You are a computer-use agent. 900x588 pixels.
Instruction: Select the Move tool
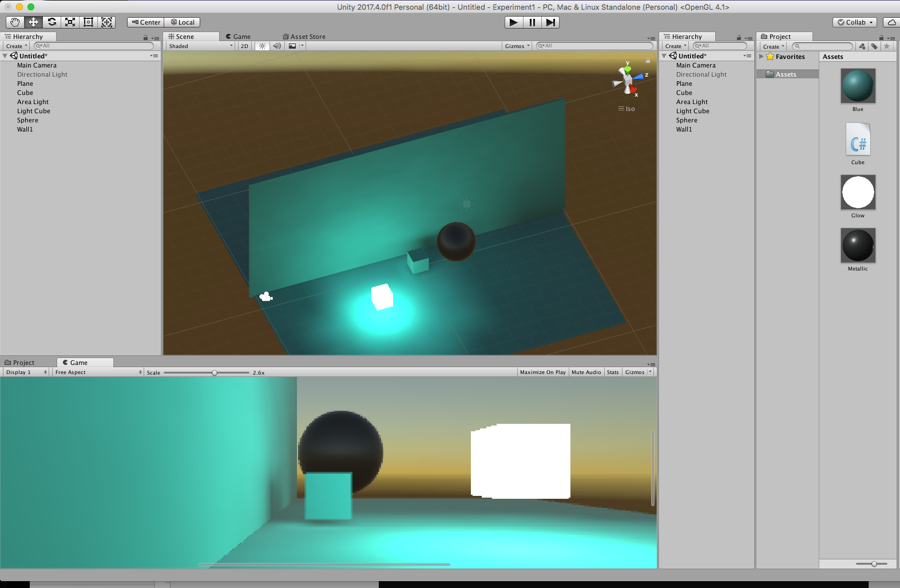click(x=33, y=22)
